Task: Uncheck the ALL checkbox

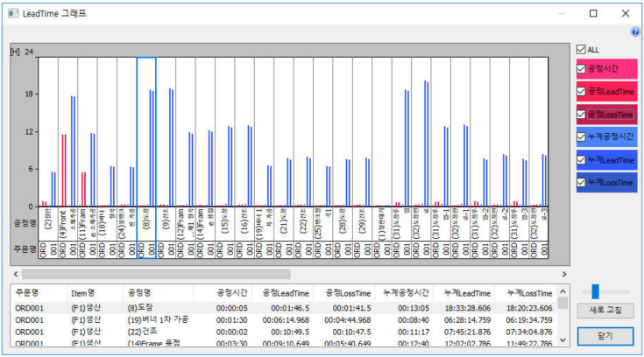Action: 581,49
